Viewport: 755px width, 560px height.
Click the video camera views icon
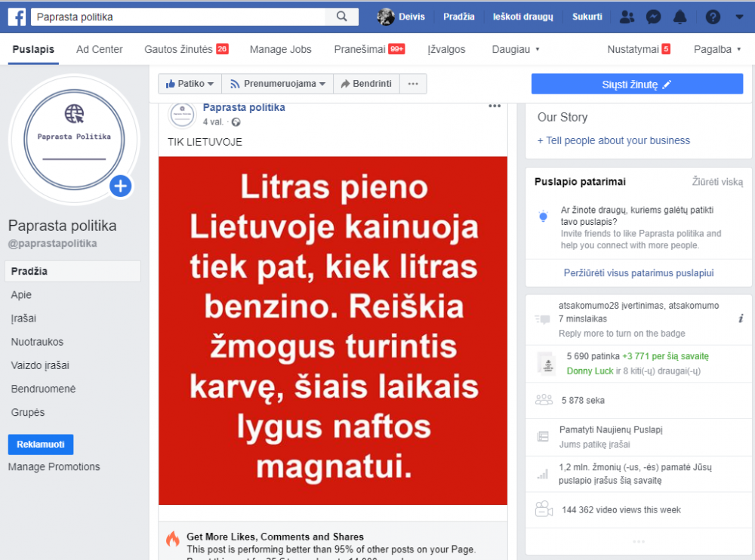click(x=544, y=509)
